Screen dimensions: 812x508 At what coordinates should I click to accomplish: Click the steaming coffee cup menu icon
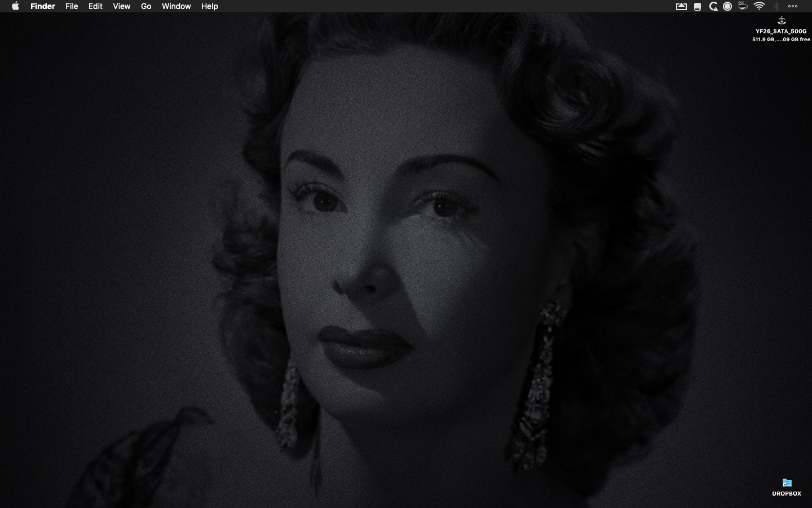click(x=743, y=6)
